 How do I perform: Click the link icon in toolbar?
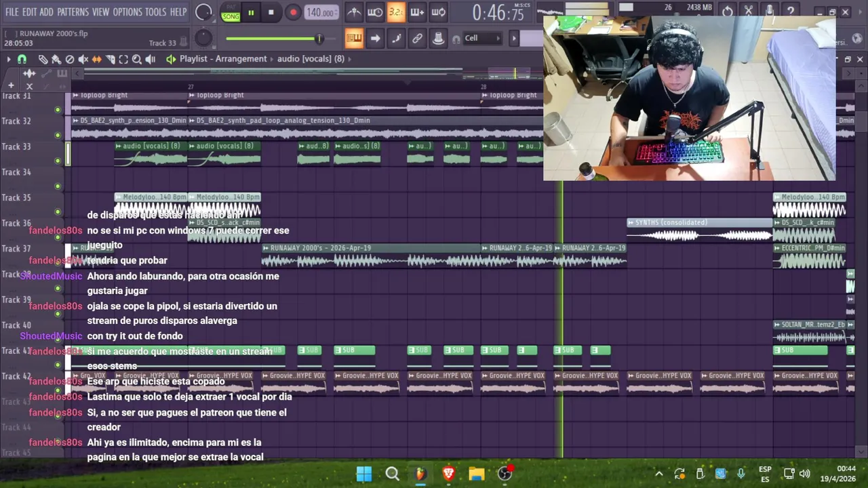[x=417, y=39]
